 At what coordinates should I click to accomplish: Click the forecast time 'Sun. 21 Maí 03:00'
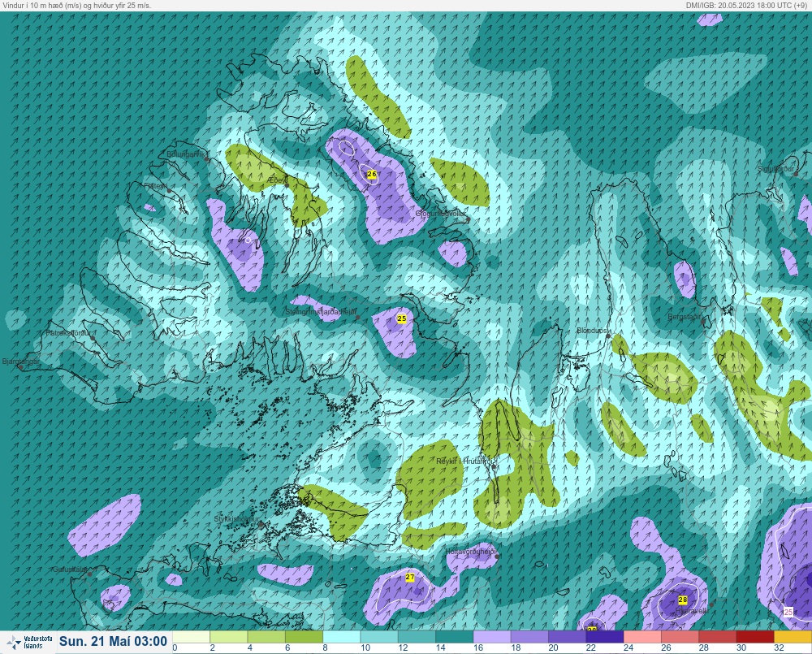pyautogui.click(x=113, y=642)
